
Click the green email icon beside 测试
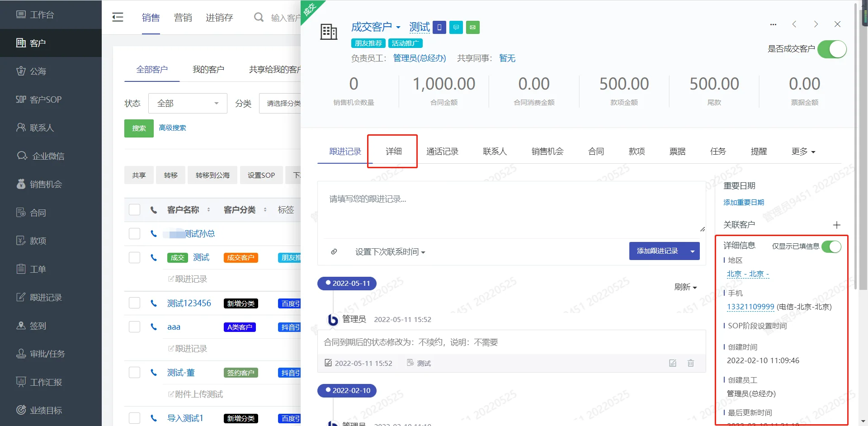pos(473,28)
